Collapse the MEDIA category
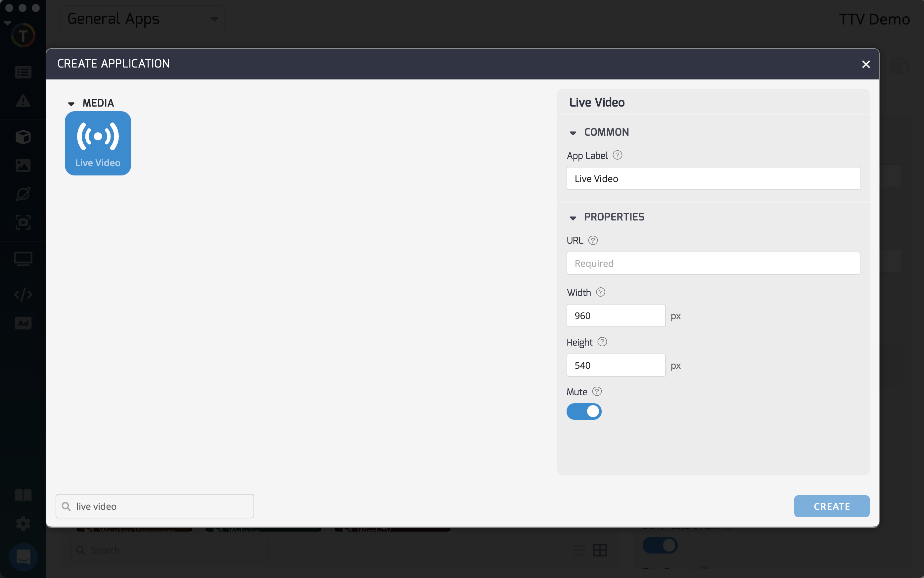The height and width of the screenshot is (578, 924). [71, 104]
